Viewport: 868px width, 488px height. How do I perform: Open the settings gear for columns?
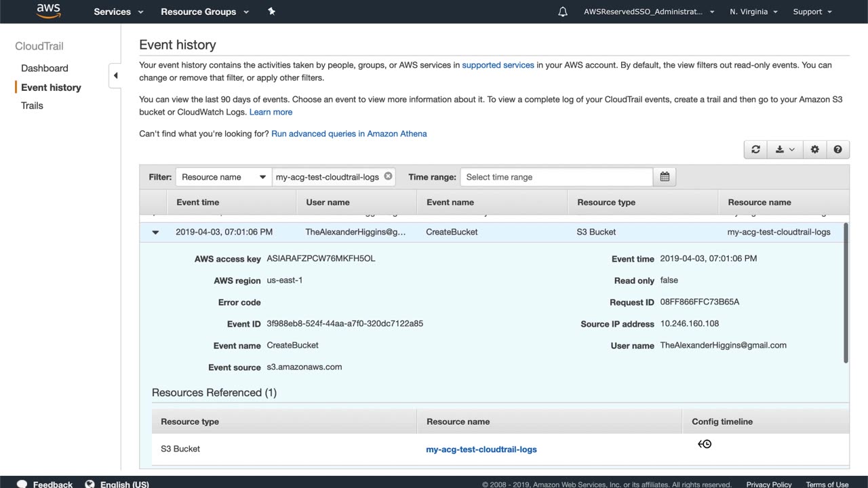pos(814,150)
